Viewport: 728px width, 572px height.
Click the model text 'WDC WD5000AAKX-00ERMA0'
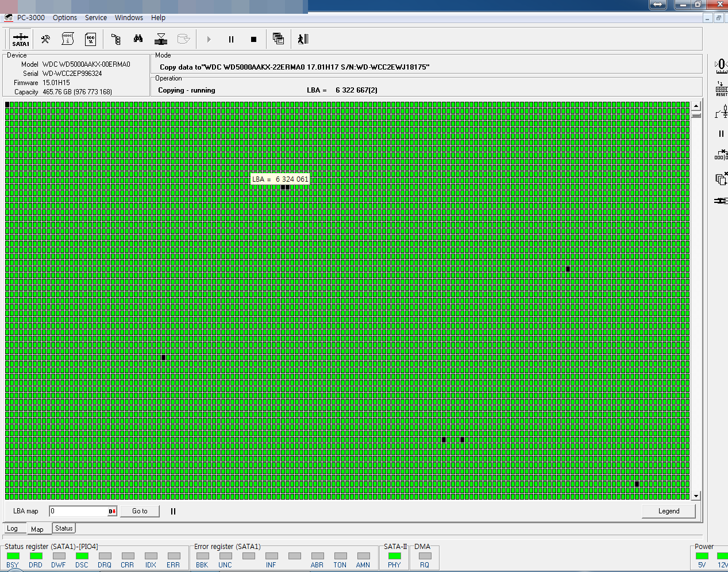86,64
